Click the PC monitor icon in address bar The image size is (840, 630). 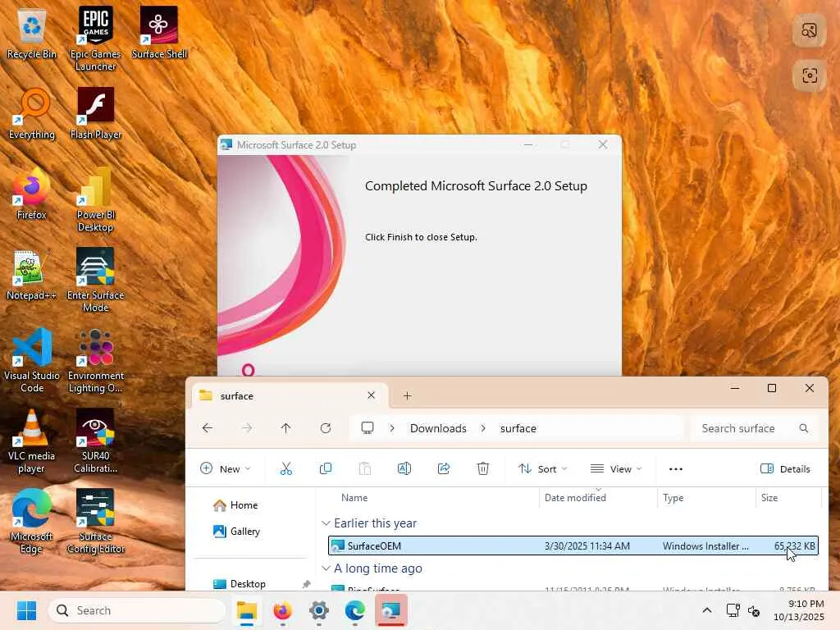pos(367,428)
